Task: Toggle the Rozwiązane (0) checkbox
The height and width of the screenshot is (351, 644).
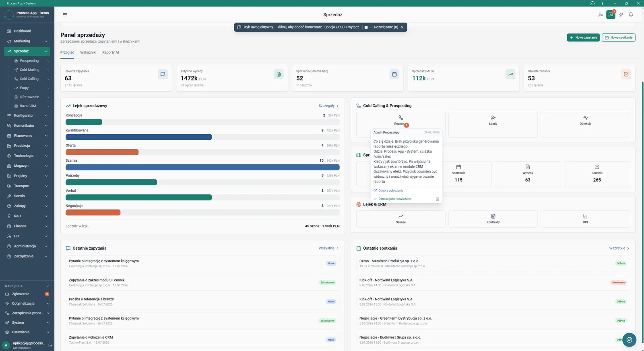Action: (x=366, y=27)
